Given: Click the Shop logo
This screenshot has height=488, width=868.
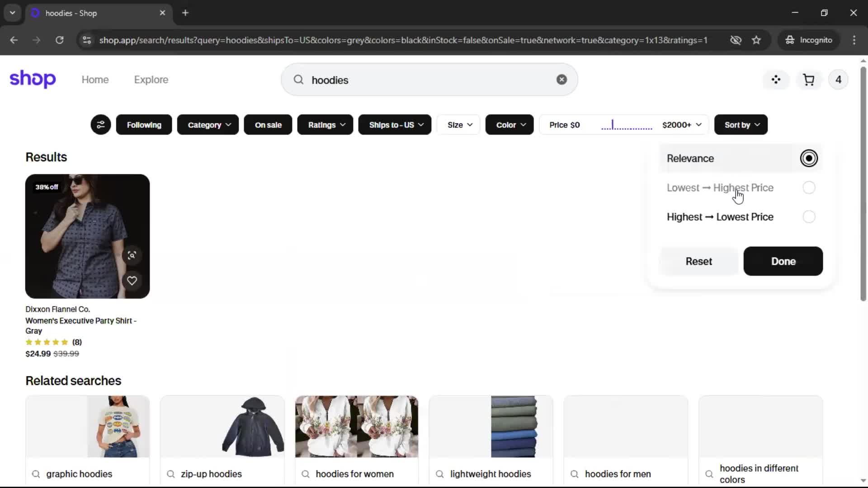Looking at the screenshot, I should point(33,79).
